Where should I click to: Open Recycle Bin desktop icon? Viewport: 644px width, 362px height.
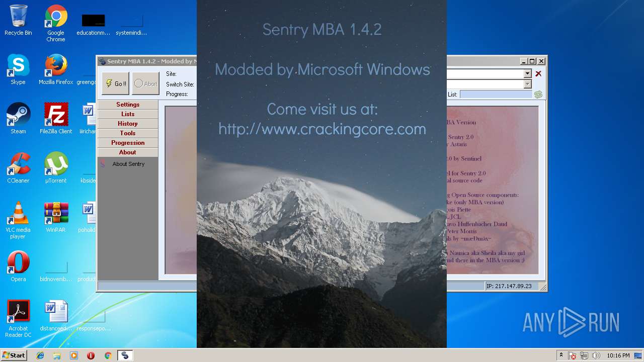[x=18, y=21]
